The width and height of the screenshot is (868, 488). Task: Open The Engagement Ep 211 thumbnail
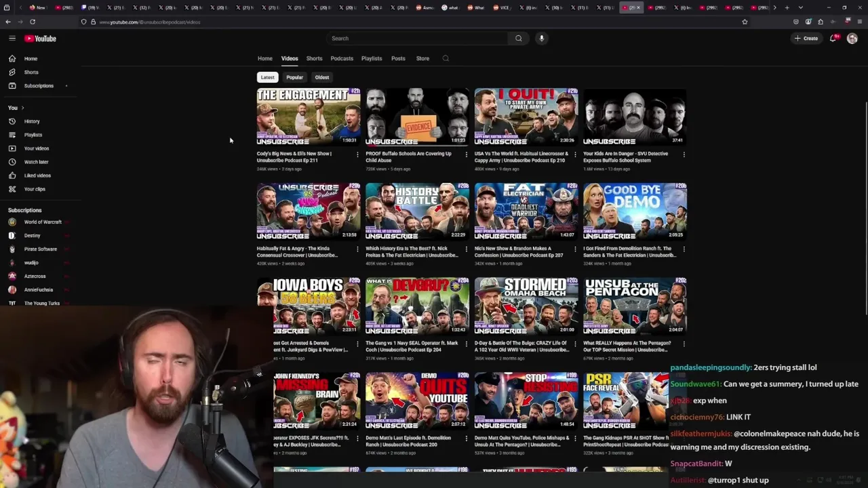point(309,117)
